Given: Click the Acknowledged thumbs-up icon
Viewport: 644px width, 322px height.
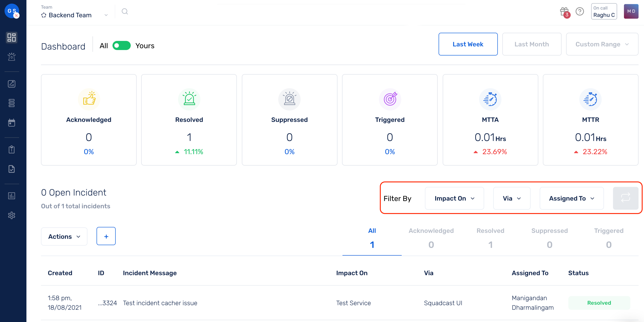Looking at the screenshot, I should (x=89, y=99).
